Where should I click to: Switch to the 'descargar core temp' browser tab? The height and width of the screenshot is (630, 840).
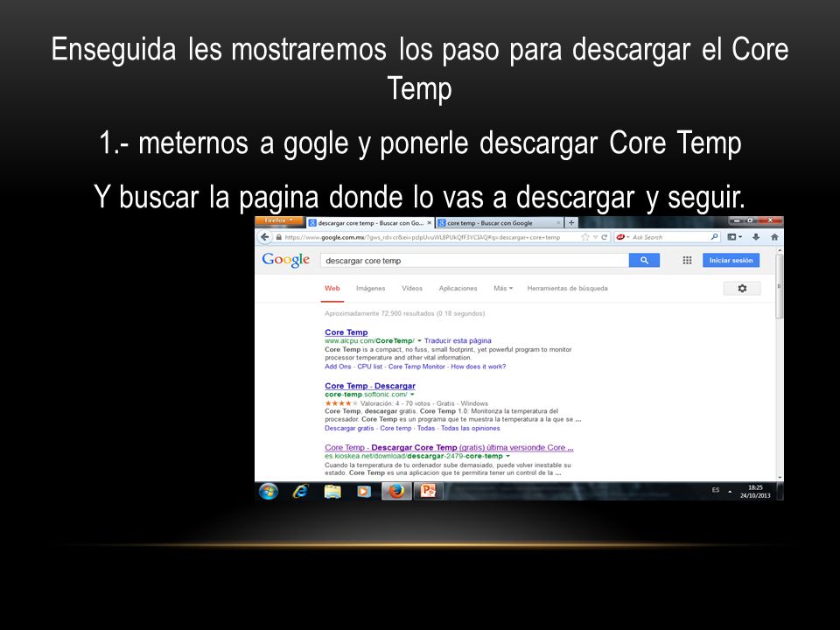(x=369, y=223)
